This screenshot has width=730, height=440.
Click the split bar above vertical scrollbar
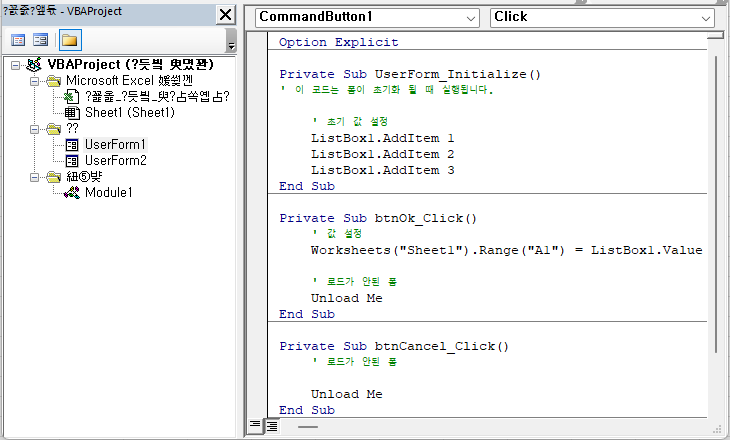(716, 36)
